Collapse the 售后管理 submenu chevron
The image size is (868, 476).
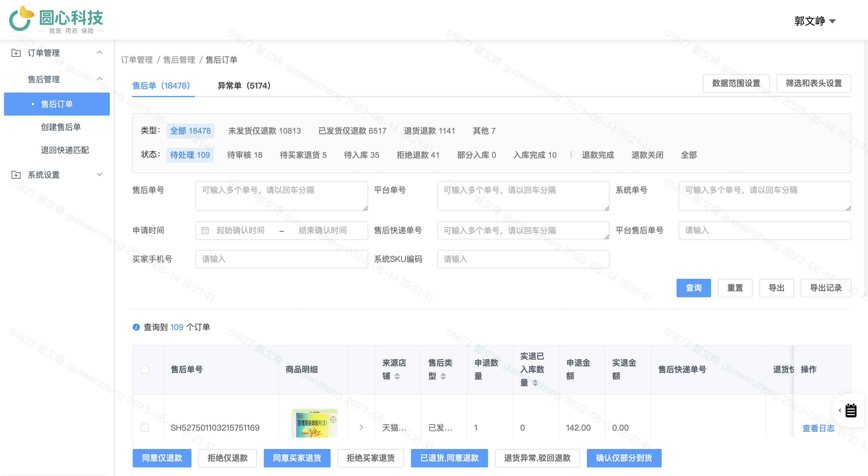point(99,79)
